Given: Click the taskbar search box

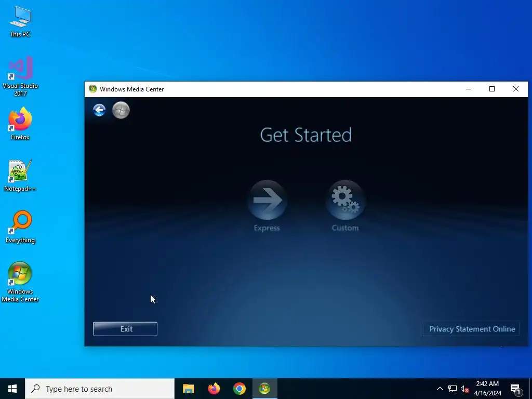Looking at the screenshot, I should click(x=100, y=389).
